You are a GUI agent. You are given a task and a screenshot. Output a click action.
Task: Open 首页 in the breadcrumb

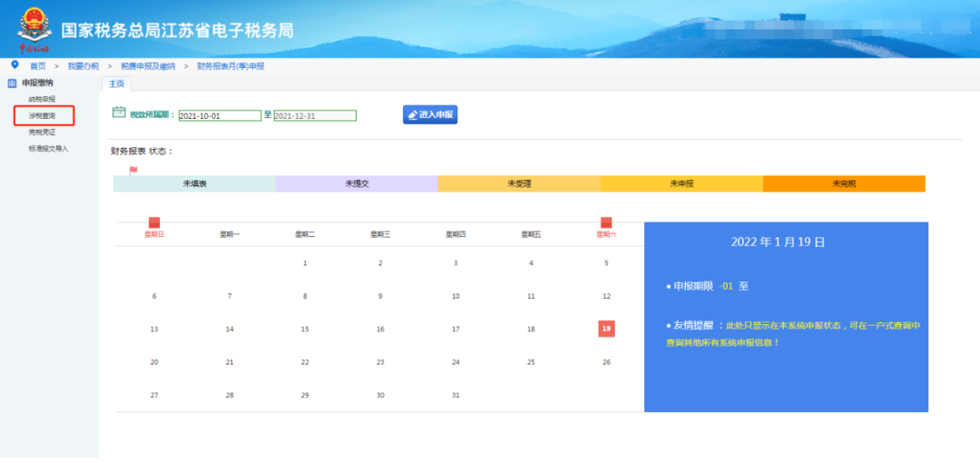37,66
